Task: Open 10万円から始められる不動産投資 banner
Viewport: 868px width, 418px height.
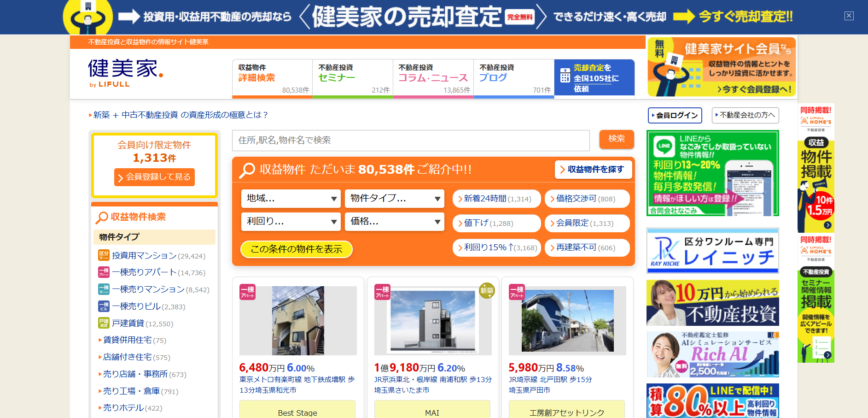Action: 712,303
